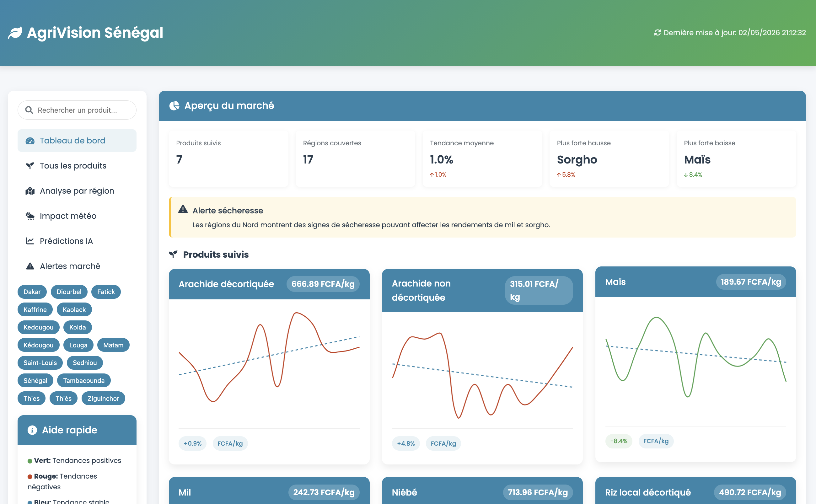The height and width of the screenshot is (504, 816).
Task: Click the Tableau de bord gauge icon
Action: point(30,141)
